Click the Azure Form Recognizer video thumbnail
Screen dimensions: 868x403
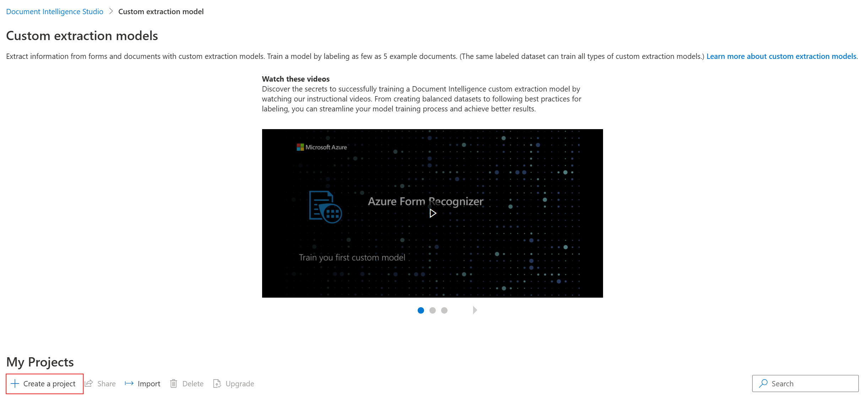click(x=432, y=213)
